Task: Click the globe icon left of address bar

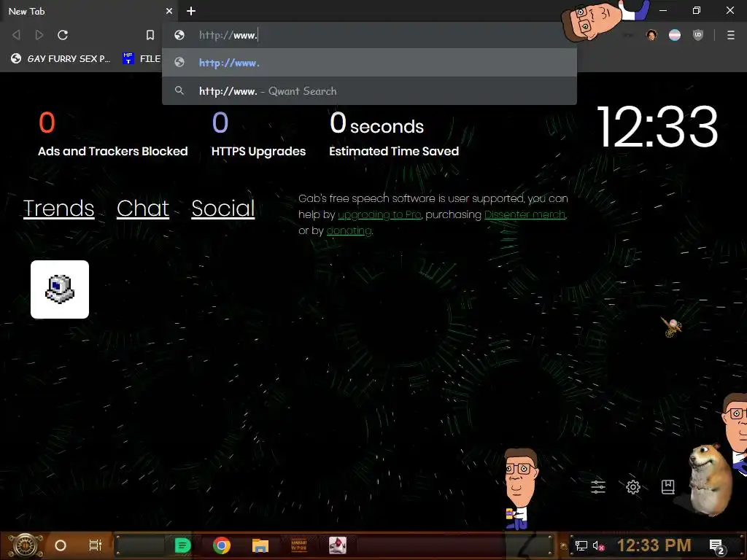Action: [179, 35]
